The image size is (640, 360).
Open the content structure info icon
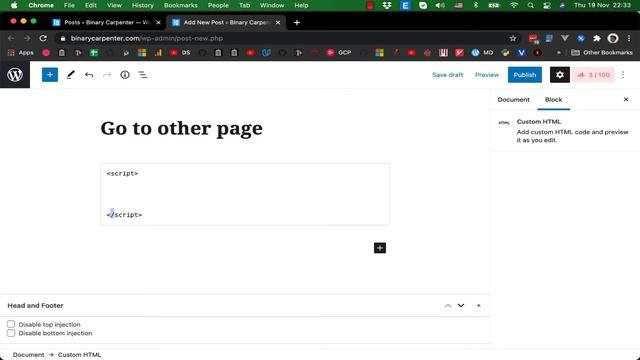125,75
